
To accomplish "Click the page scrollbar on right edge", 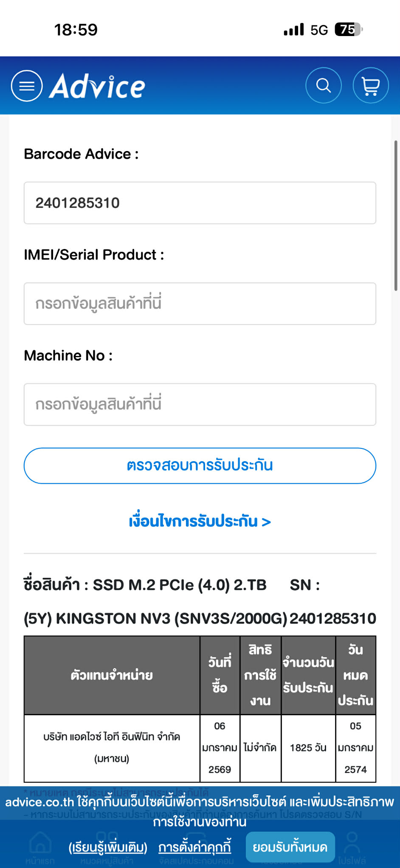I will click(396, 216).
